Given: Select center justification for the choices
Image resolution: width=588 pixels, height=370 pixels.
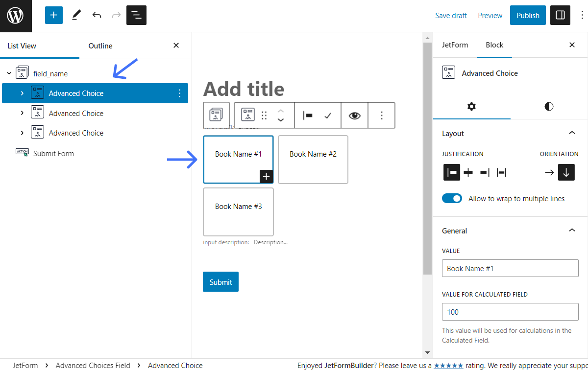Looking at the screenshot, I should point(468,172).
